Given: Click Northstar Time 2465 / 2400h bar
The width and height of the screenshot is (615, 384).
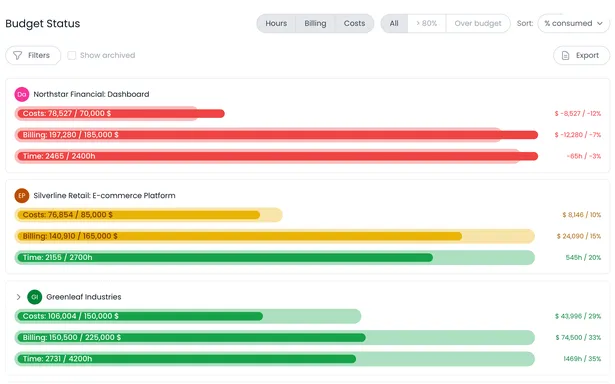Looking at the screenshot, I should coord(276,156).
